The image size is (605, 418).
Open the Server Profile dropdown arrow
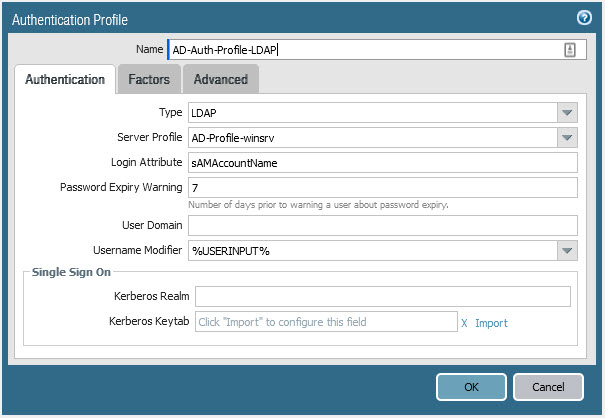pos(567,138)
